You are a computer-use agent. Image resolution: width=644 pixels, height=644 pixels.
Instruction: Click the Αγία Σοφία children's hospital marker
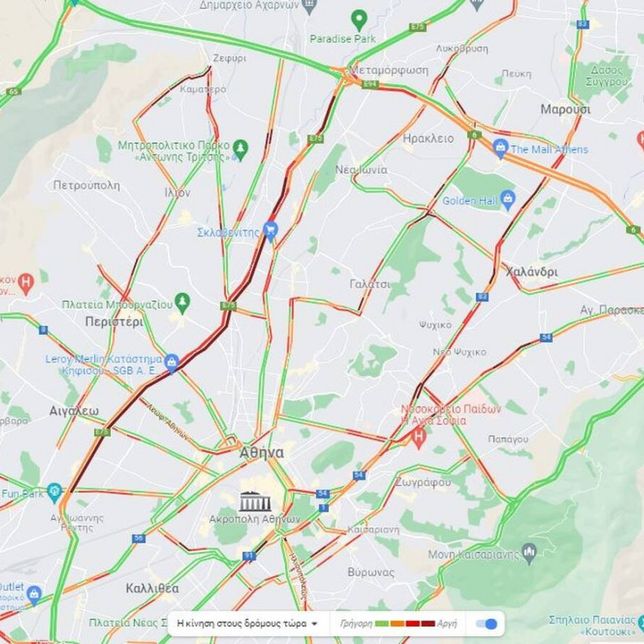coord(419,437)
